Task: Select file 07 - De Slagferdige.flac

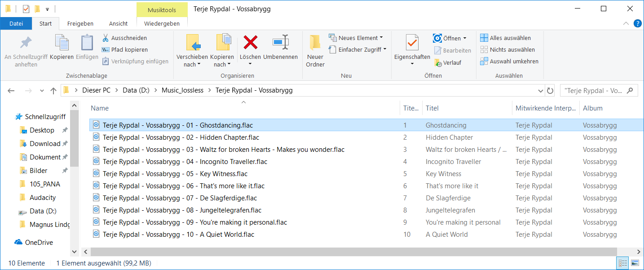Action: [180, 198]
